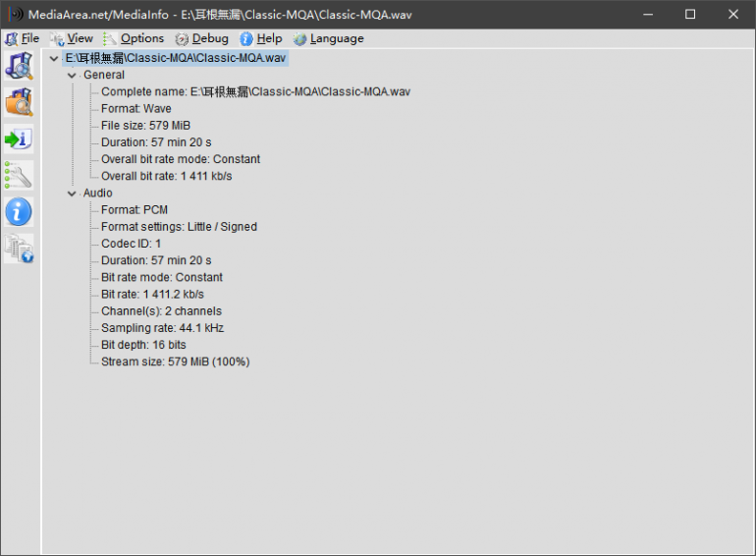Select the Audio tree node label

click(98, 193)
